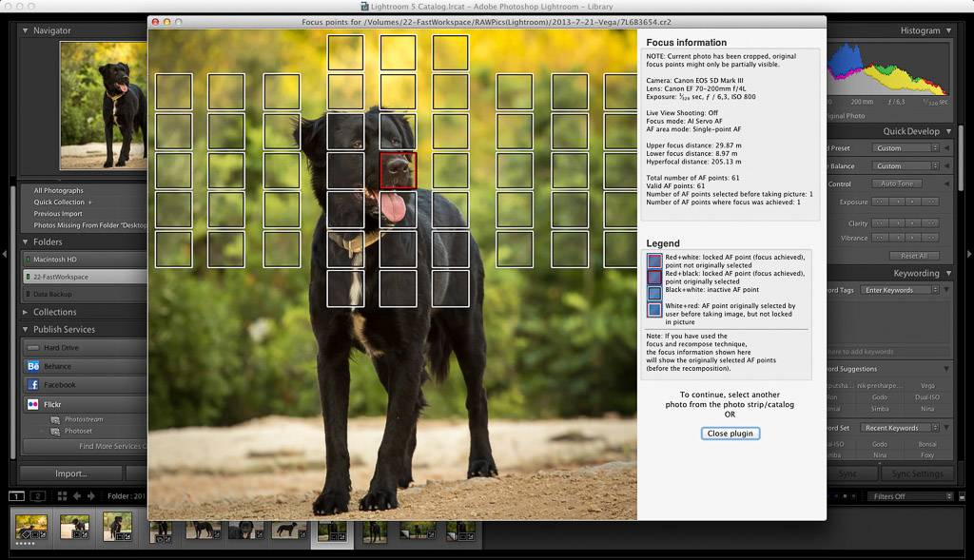Switch to grid view icon in toolbar
Viewport: 974px width, 560px height.
[x=62, y=496]
